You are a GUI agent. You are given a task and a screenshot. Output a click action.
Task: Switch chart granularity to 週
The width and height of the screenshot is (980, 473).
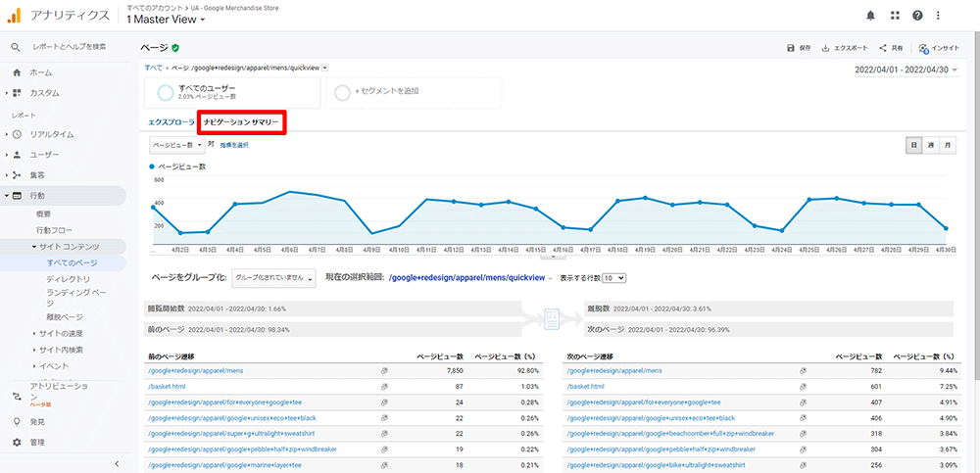coord(931,145)
